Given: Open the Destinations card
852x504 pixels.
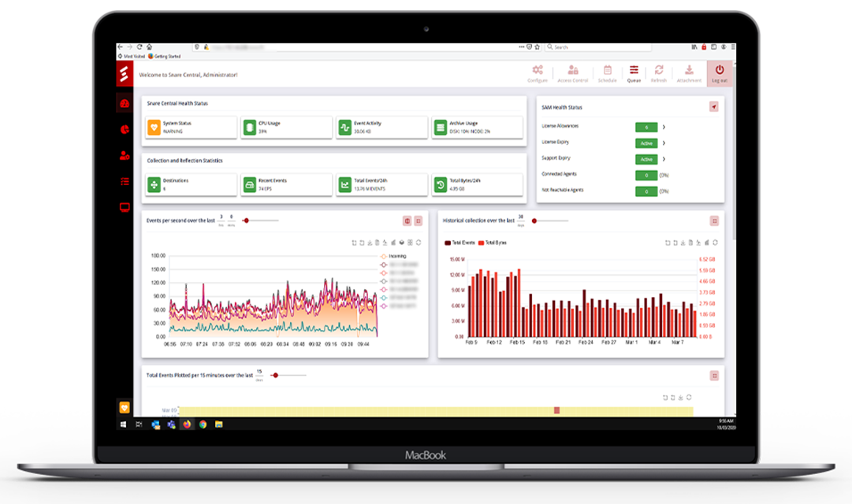Looking at the screenshot, I should (x=192, y=184).
